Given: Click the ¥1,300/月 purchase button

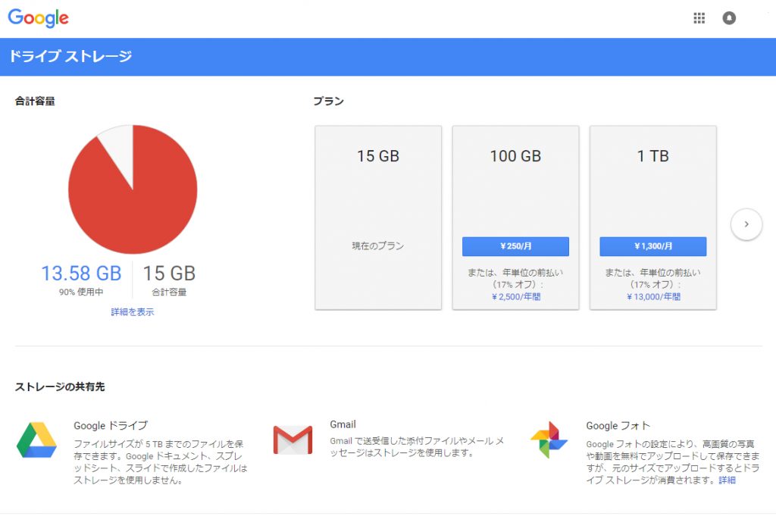Looking at the screenshot, I should coord(652,246).
